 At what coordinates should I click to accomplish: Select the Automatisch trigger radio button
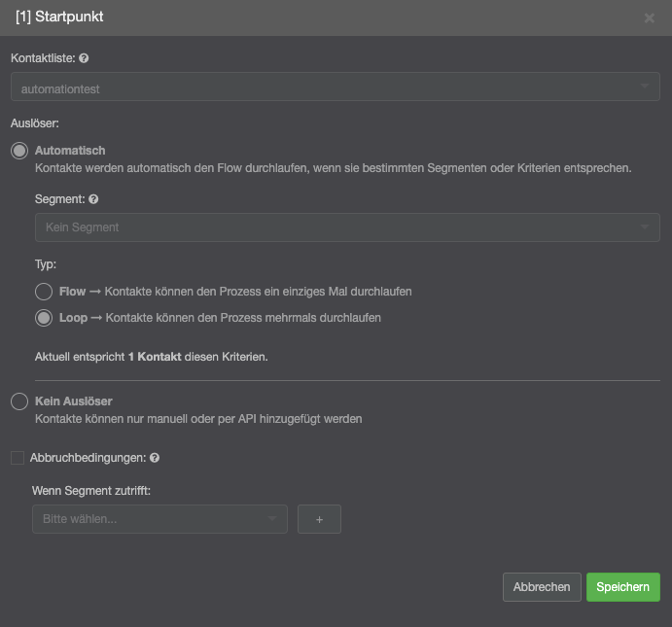point(18,152)
